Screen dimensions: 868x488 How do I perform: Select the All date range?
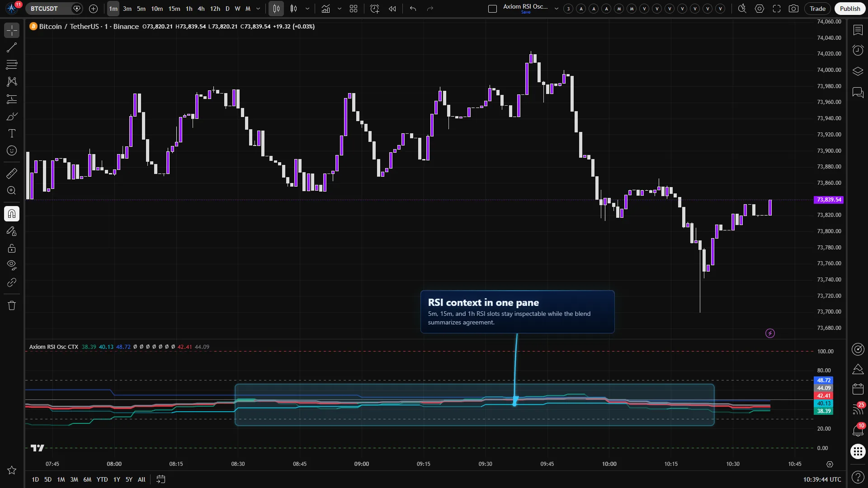[142, 479]
